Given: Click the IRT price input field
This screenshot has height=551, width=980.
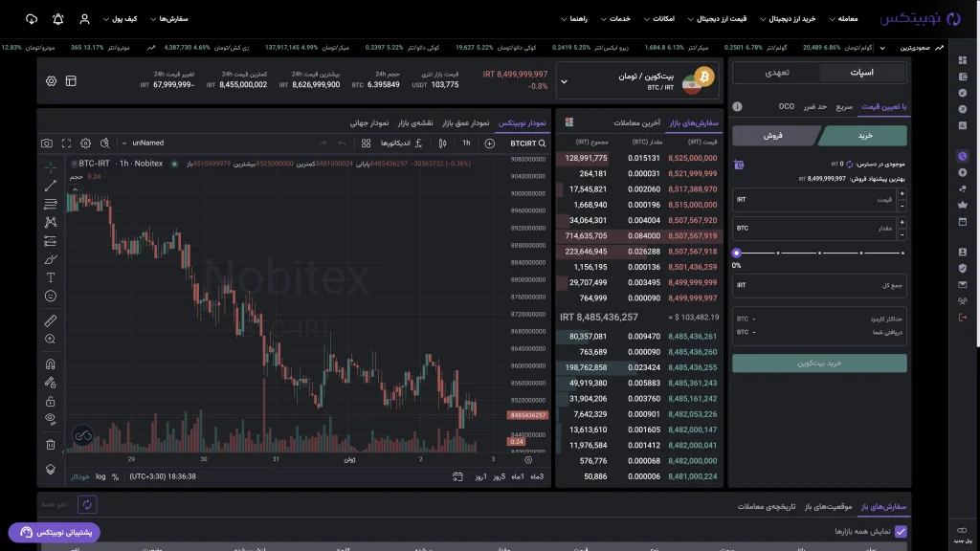Looking at the screenshot, I should 815,200.
